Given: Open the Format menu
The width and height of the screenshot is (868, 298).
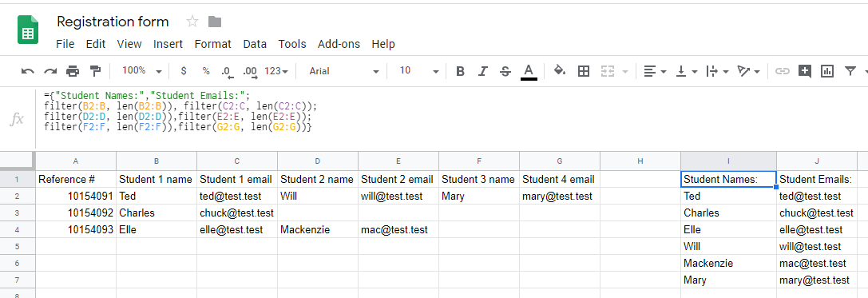Looking at the screenshot, I should pyautogui.click(x=213, y=44).
